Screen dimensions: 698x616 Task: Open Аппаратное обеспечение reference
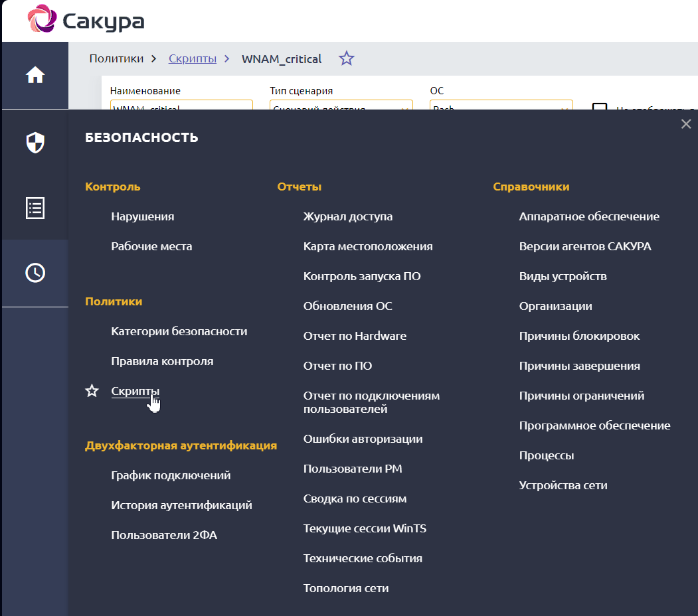[x=589, y=216]
